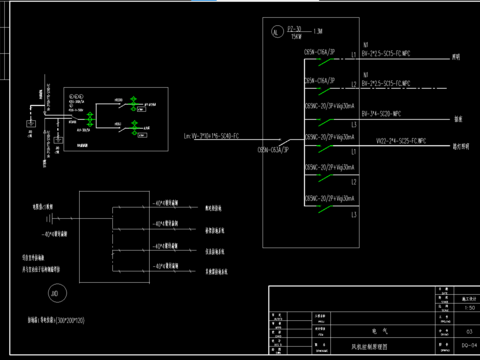Select the 风机控制原理图 drawing title
The width and height of the screenshot is (480, 360).
[369, 347]
